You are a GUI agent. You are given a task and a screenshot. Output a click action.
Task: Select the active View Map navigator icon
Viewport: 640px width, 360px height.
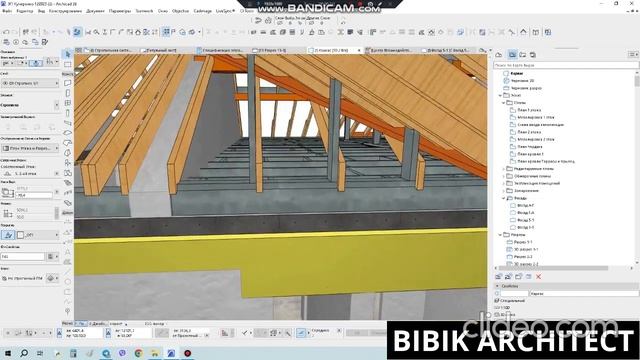pos(512,55)
